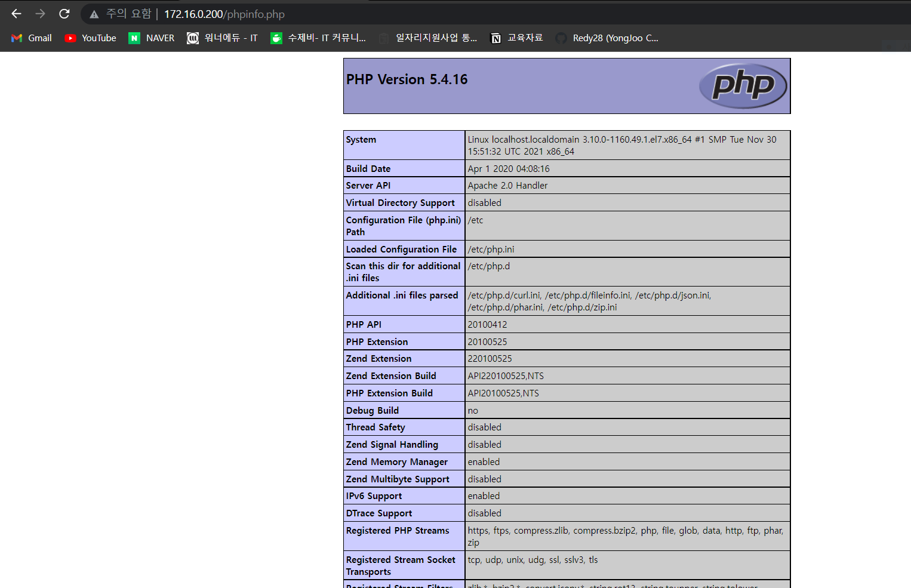
Task: Open the 교육자료 bookmark
Action: (x=516, y=38)
